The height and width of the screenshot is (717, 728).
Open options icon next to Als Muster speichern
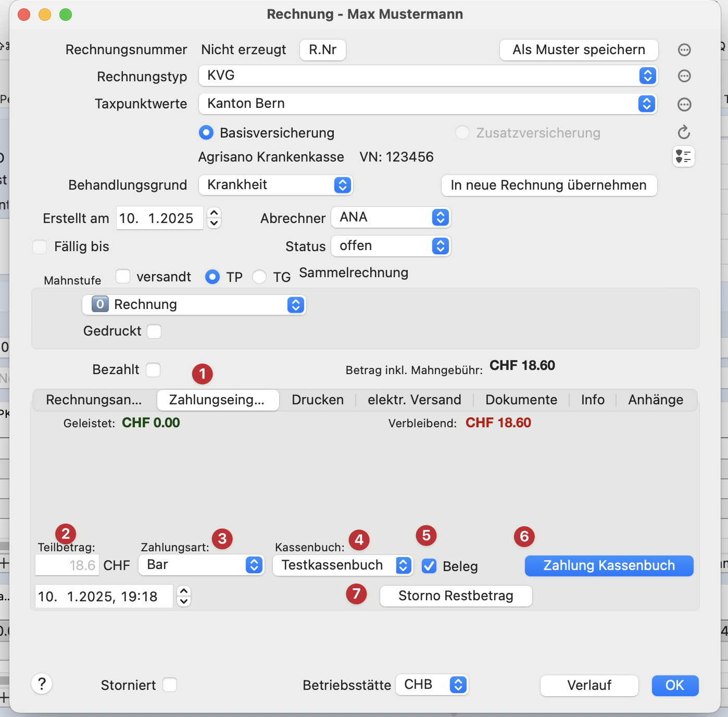click(x=684, y=50)
